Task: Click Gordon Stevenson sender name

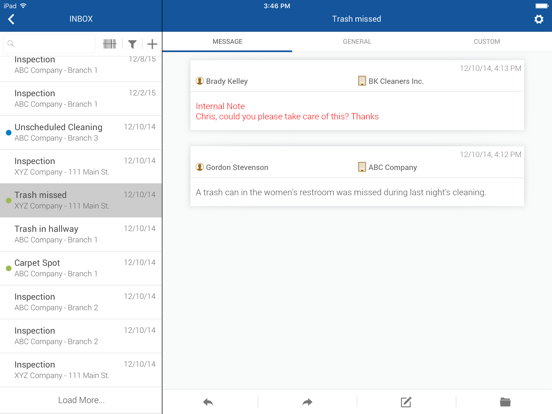Action: pos(237,167)
